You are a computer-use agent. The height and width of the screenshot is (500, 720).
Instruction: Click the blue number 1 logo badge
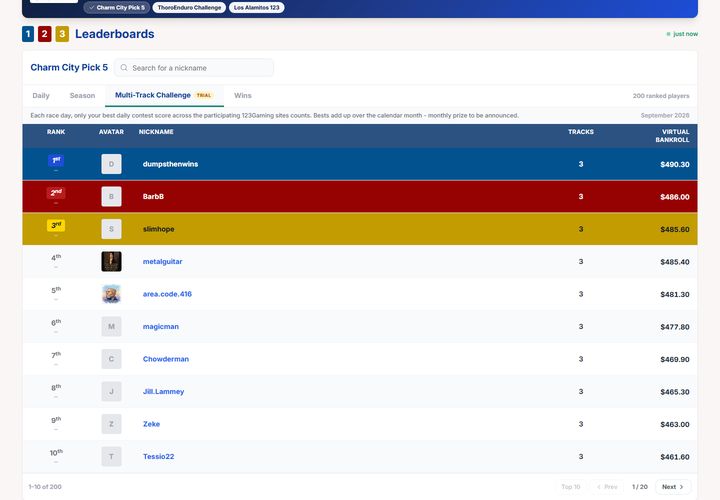[x=28, y=34]
